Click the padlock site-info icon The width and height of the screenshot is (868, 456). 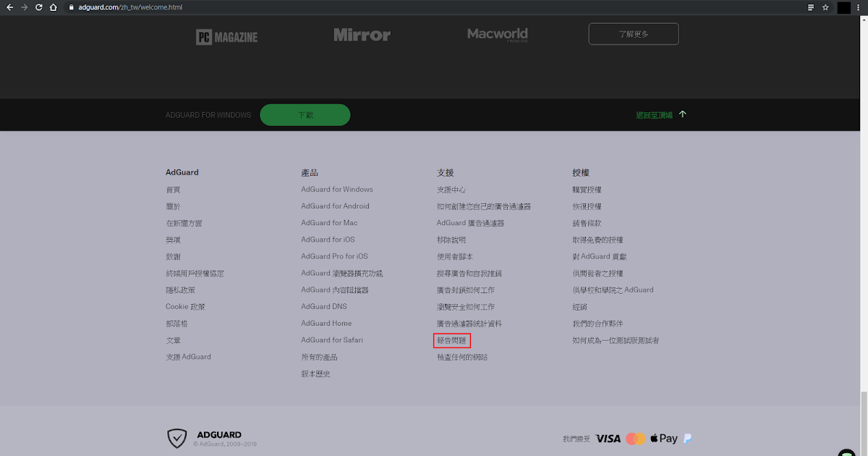pyautogui.click(x=72, y=7)
